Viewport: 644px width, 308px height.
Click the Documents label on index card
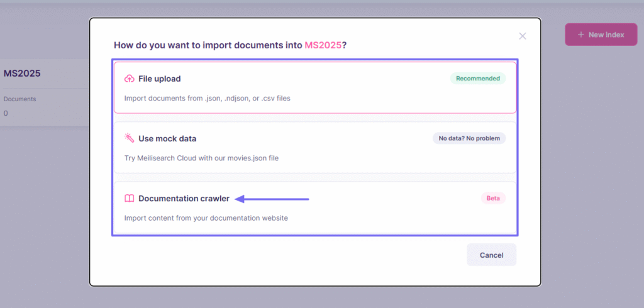(19, 99)
